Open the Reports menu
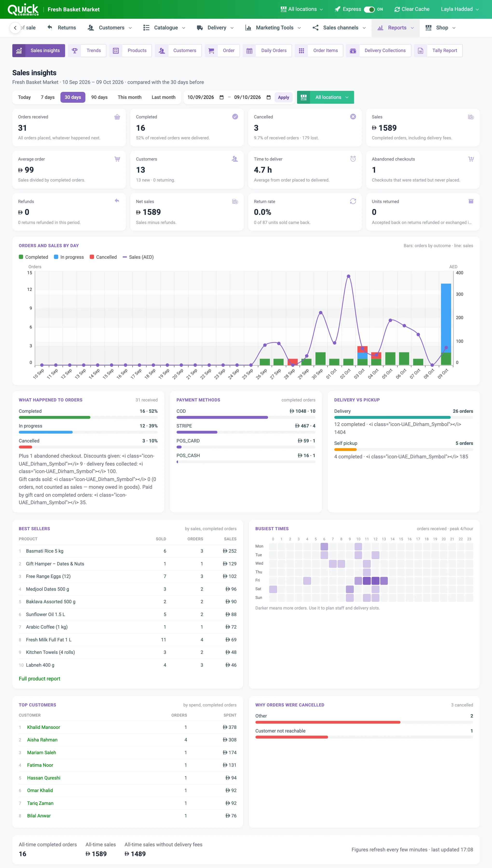The height and width of the screenshot is (868, 492). (395, 28)
